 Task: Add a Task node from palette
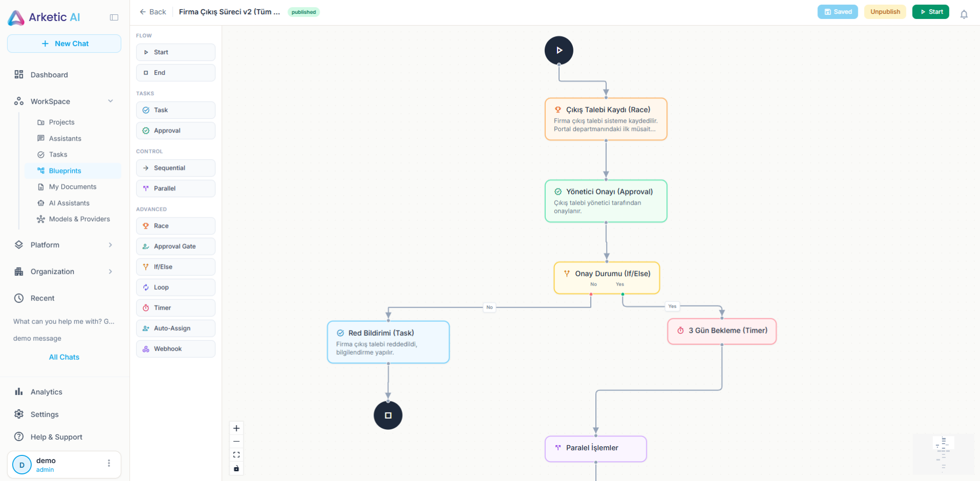pyautogui.click(x=175, y=110)
